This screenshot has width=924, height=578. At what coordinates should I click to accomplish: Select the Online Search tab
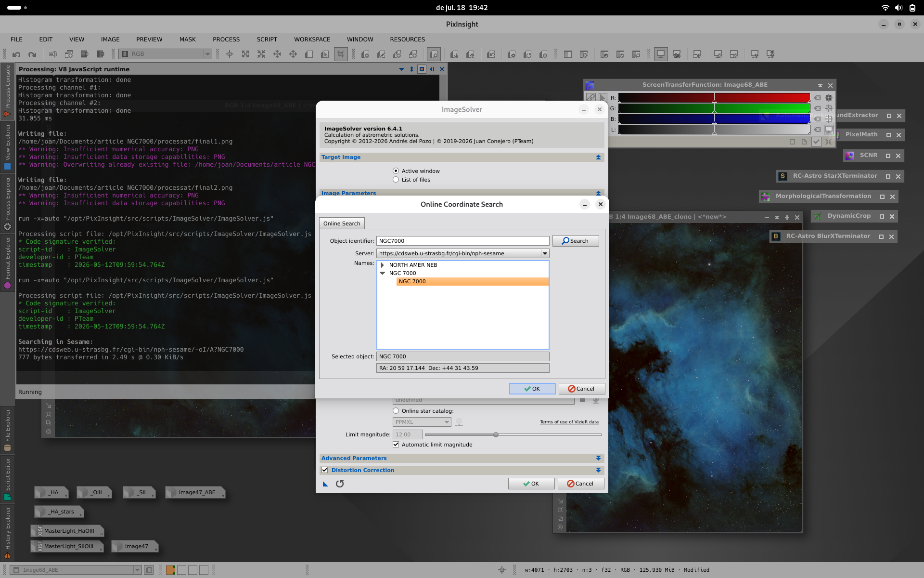342,223
